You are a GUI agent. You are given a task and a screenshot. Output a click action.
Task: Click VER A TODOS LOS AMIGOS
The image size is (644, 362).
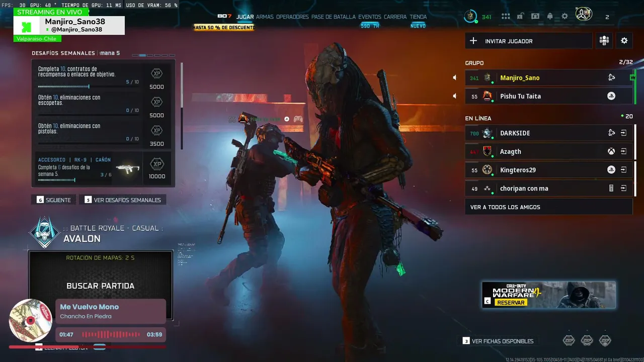click(x=548, y=207)
